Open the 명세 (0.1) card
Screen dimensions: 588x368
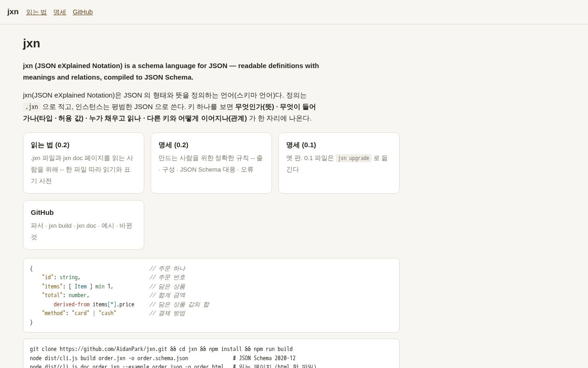click(x=339, y=163)
